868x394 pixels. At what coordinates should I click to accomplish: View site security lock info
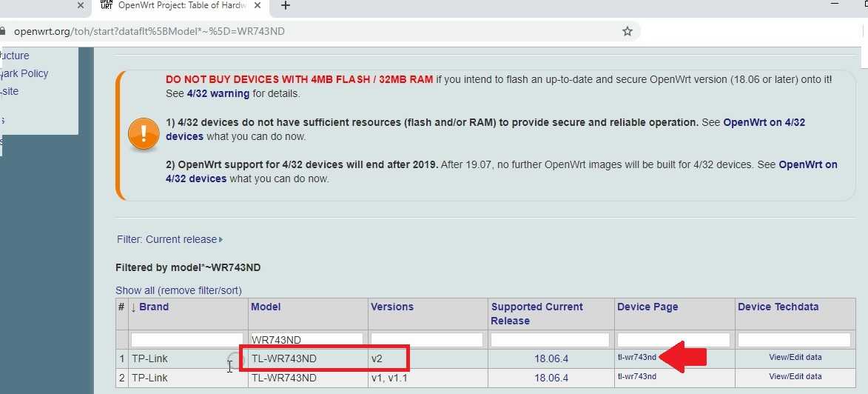pyautogui.click(x=2, y=32)
